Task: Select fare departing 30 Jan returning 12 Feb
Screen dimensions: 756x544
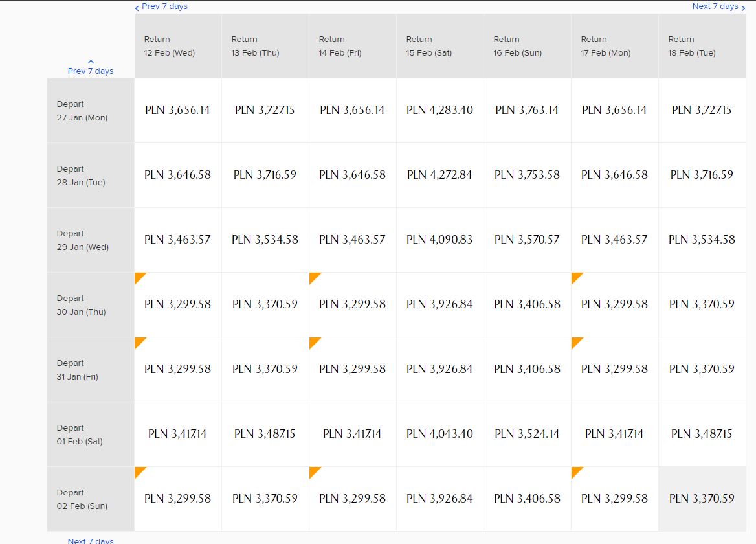Action: pos(178,304)
